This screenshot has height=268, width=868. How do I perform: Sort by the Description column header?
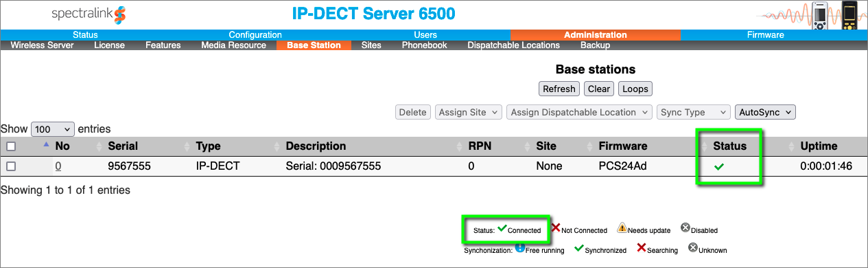tap(316, 146)
